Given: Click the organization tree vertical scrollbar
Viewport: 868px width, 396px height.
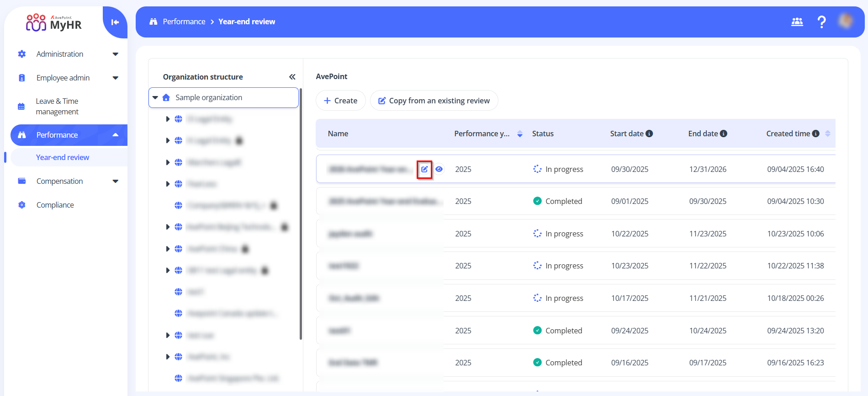Looking at the screenshot, I should click(x=301, y=219).
